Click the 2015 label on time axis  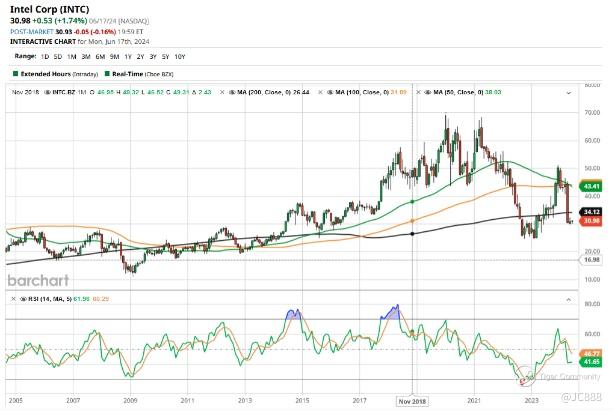click(x=302, y=400)
